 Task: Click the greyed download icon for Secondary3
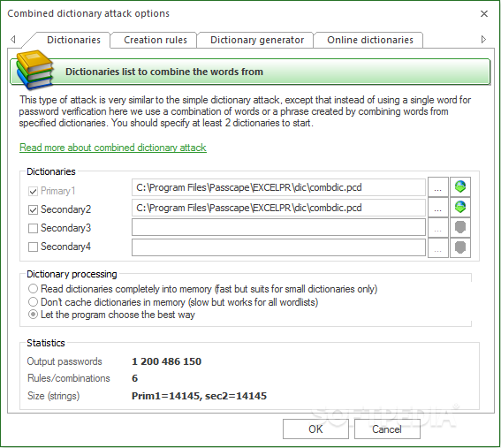tap(460, 227)
